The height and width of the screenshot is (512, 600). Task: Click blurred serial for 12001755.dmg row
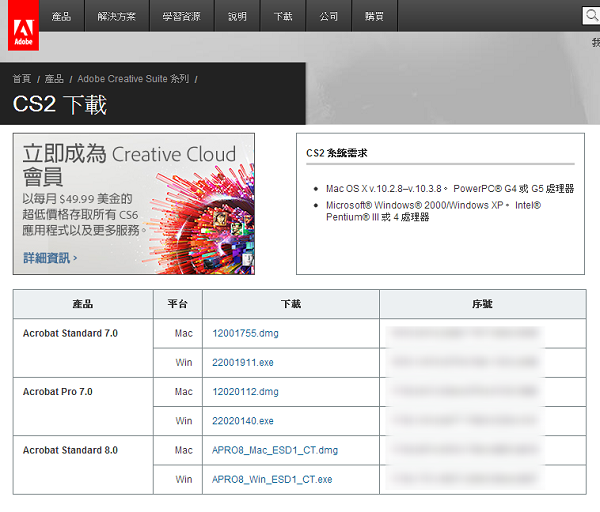[x=465, y=333]
